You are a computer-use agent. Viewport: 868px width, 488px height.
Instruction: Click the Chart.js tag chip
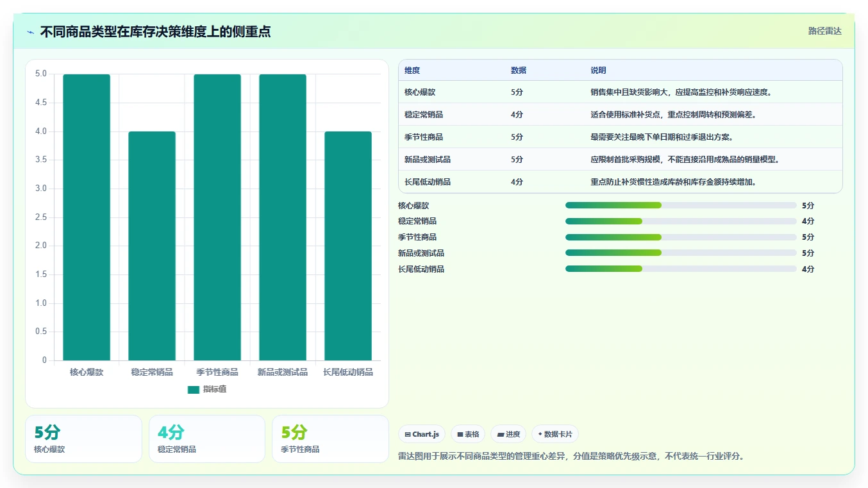click(422, 434)
